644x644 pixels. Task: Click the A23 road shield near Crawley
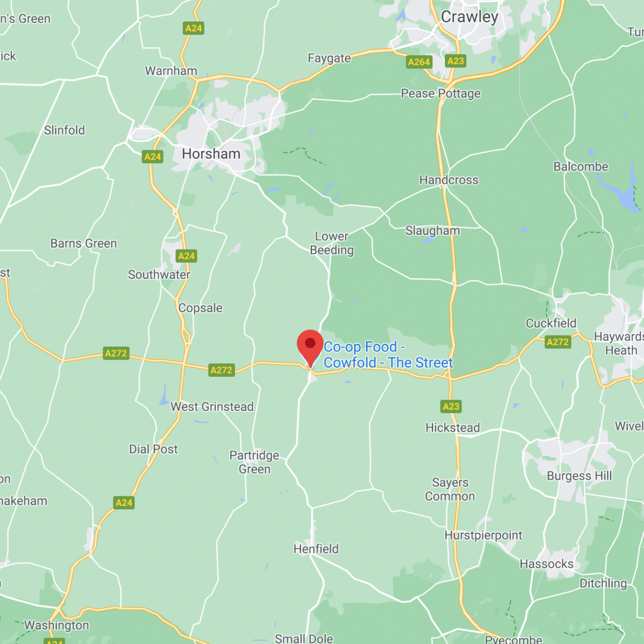[456, 61]
